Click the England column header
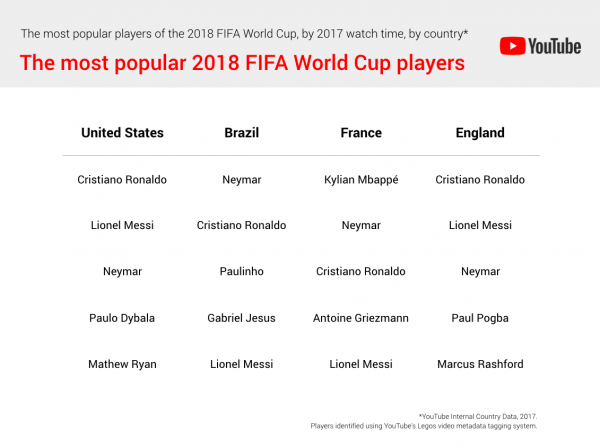 [x=480, y=133]
